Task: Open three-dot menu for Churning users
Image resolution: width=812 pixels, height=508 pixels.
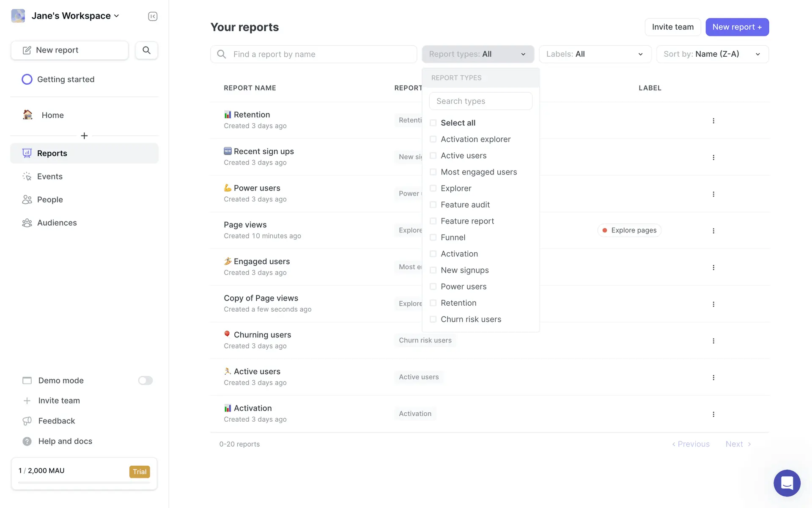Action: (713, 341)
